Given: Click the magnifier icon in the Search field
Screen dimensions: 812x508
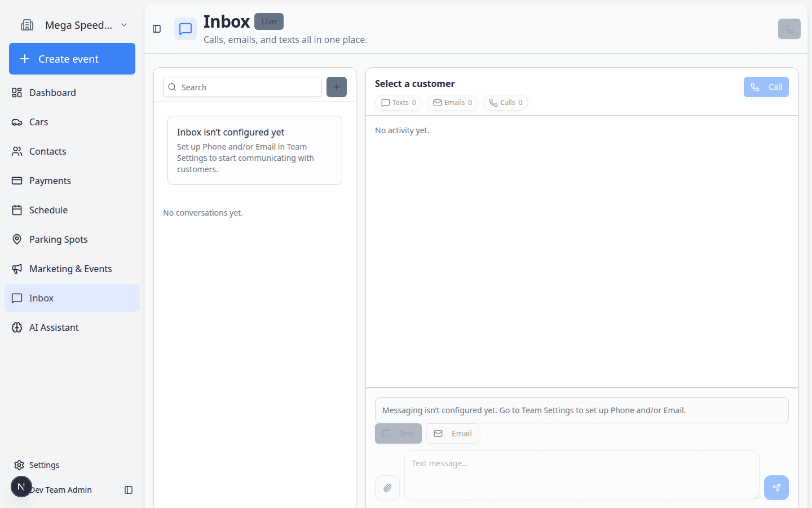Looking at the screenshot, I should coord(172,87).
